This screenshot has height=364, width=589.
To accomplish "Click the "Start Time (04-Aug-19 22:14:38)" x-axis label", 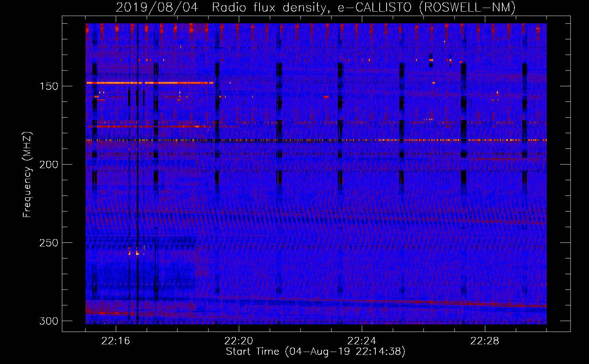I will [316, 352].
